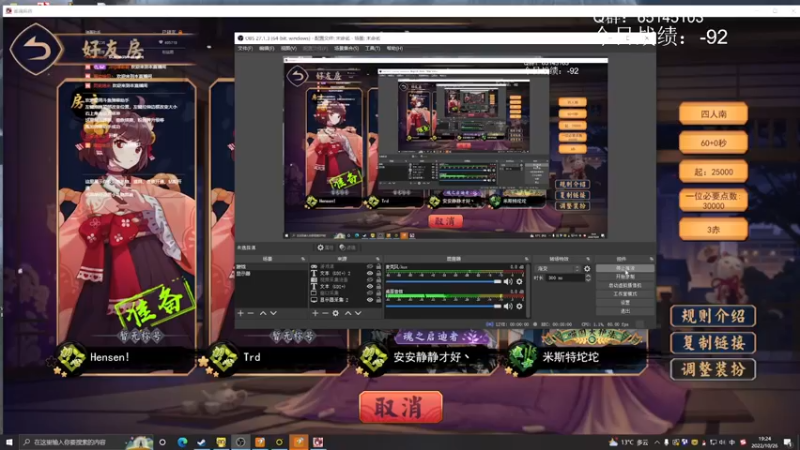Toggle visibility eye of fifth source row
This screenshot has width=800, height=450.
(370, 293)
